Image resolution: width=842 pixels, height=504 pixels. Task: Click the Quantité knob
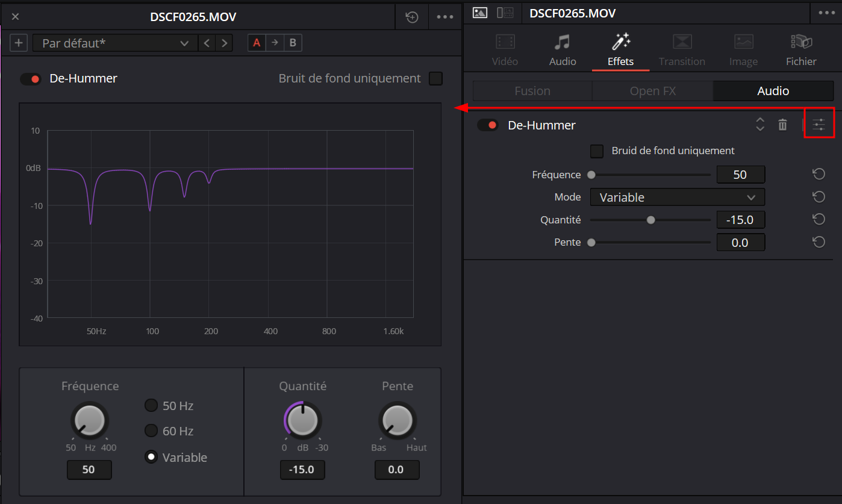(303, 420)
